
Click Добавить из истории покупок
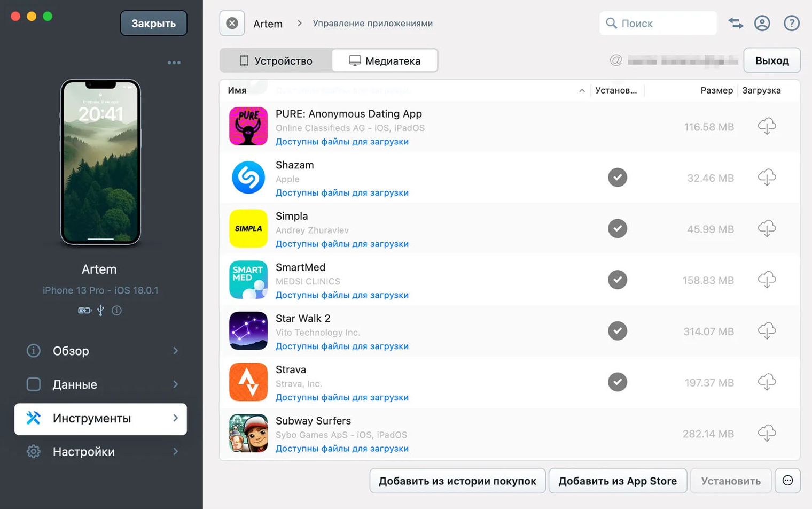pos(457,481)
